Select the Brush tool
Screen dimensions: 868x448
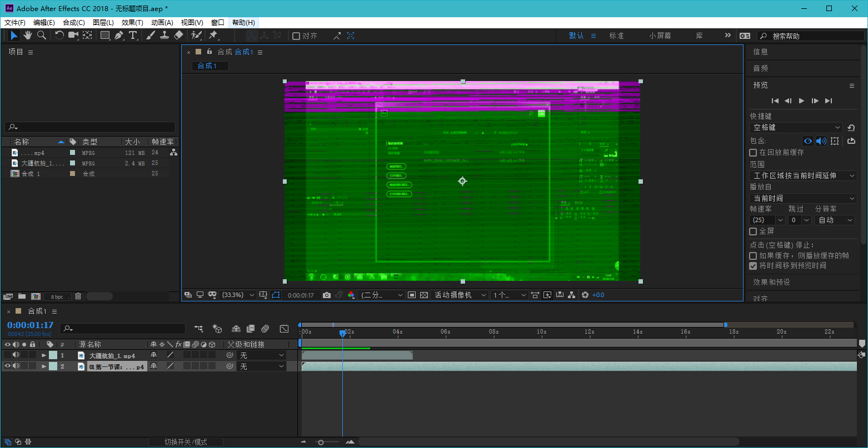[151, 36]
